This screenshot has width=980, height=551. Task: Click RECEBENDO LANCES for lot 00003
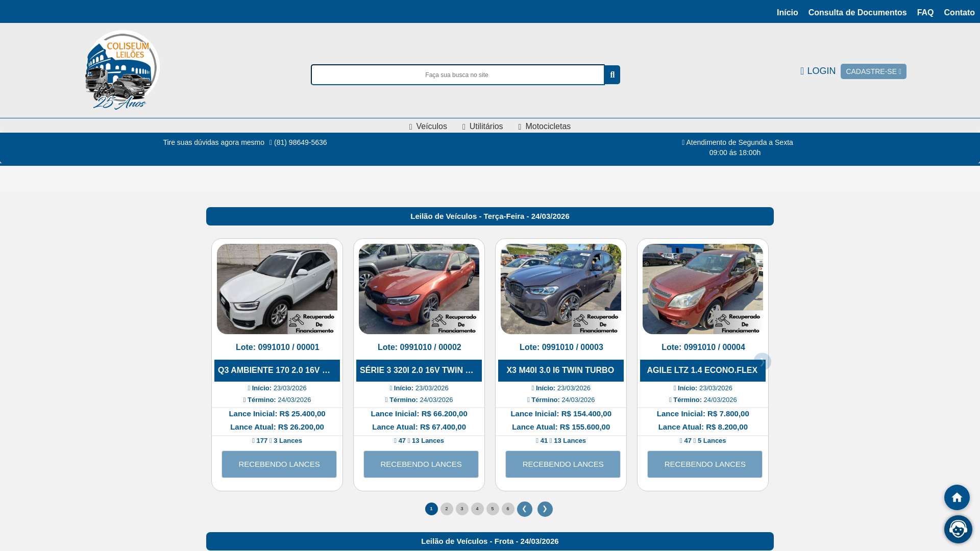point(563,464)
